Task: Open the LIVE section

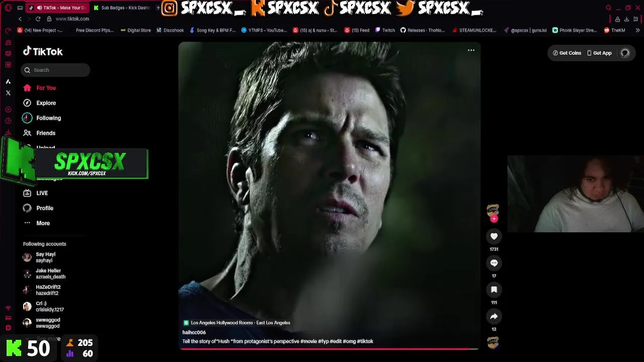Action: pyautogui.click(x=35, y=193)
